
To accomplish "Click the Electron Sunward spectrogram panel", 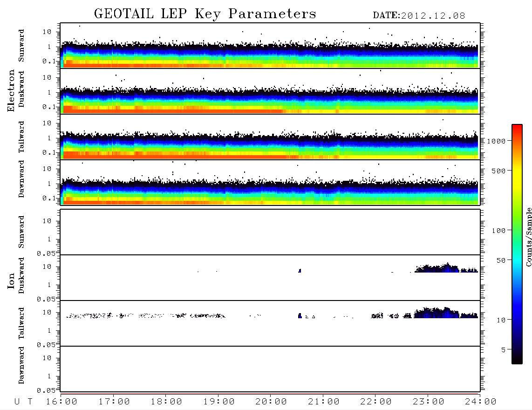I will pyautogui.click(x=270, y=46).
